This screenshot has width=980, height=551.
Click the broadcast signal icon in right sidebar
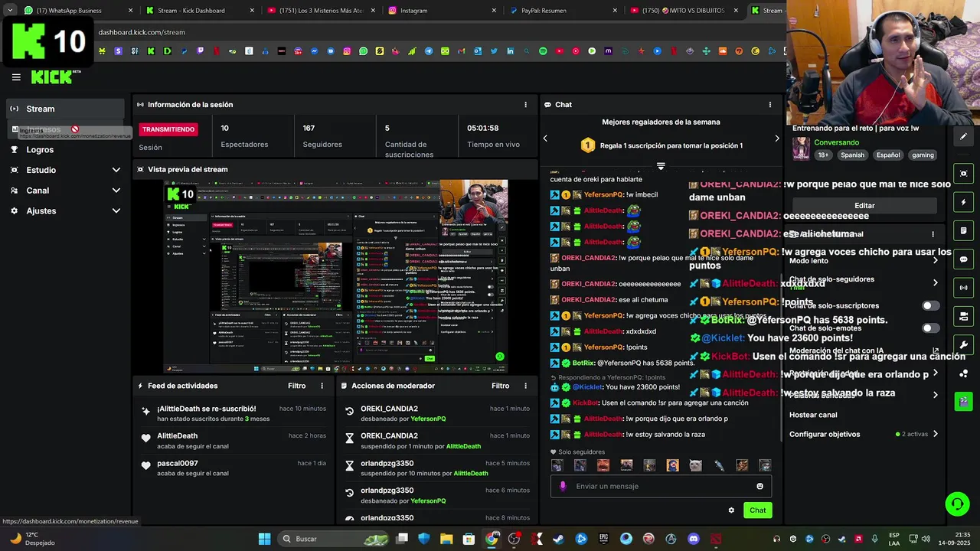[x=964, y=288]
